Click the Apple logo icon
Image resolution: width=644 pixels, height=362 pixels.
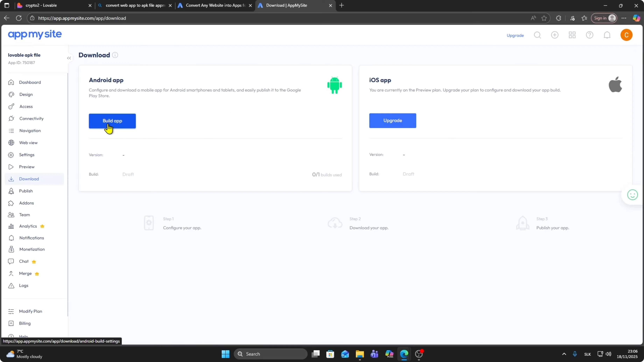(x=615, y=84)
